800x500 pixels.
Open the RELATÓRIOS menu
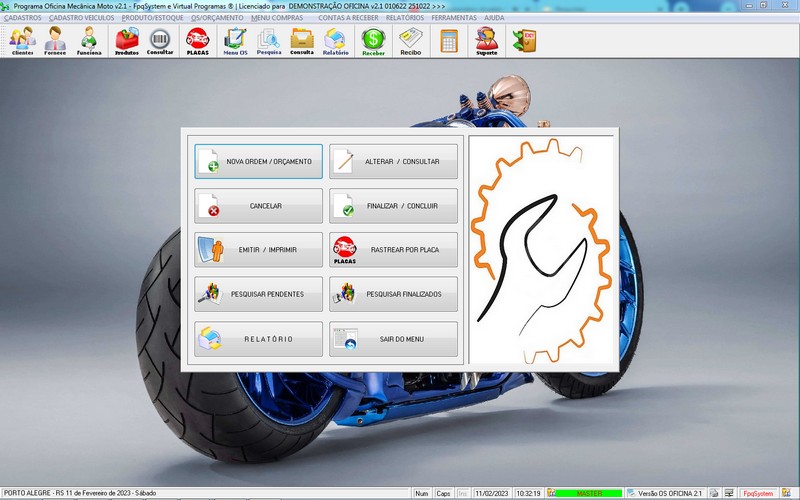[405, 17]
